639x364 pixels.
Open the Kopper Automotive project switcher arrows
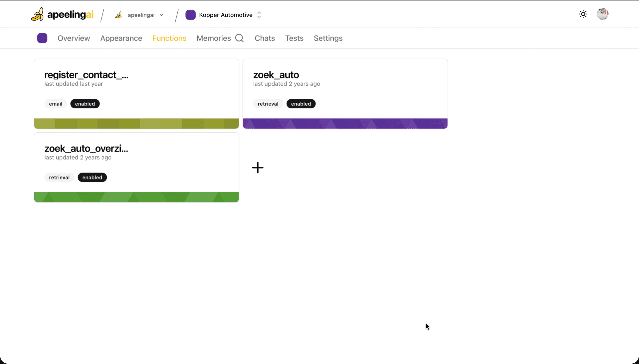[x=259, y=15]
